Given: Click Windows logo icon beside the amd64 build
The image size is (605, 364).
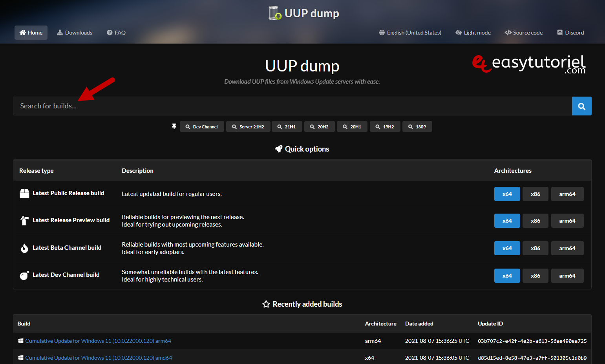Looking at the screenshot, I should [x=20, y=358].
